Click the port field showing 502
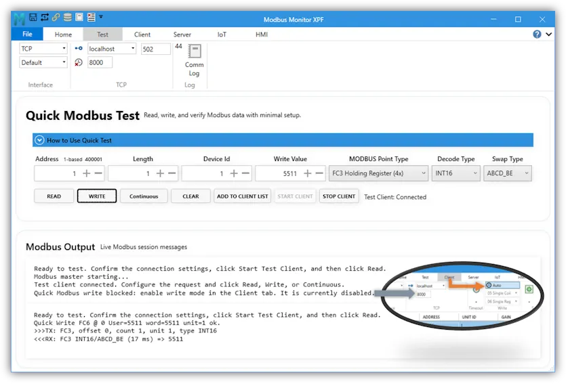 [x=156, y=49]
